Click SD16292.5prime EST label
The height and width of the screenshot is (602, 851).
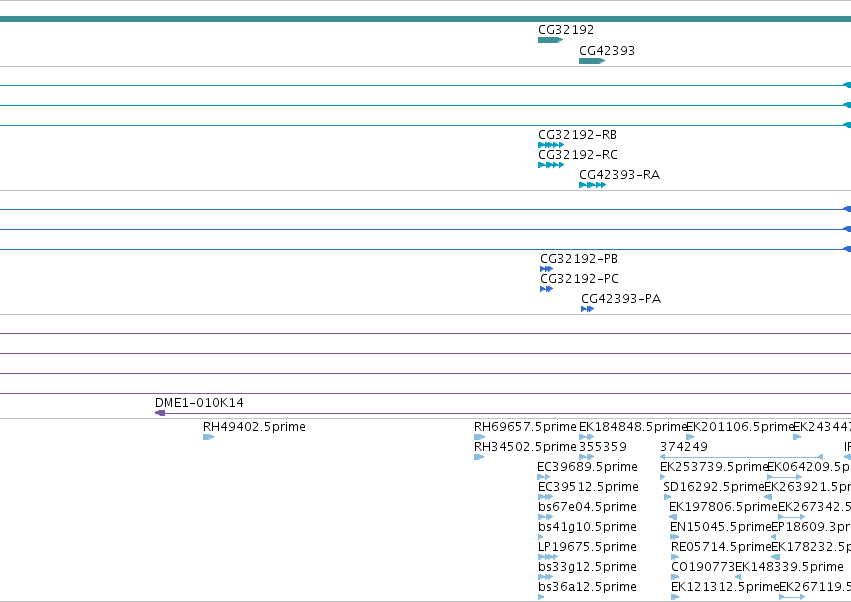[713, 487]
